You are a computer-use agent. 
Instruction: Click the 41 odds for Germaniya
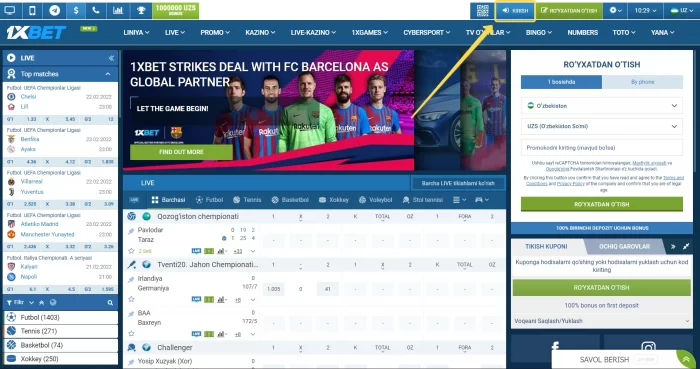coord(328,289)
